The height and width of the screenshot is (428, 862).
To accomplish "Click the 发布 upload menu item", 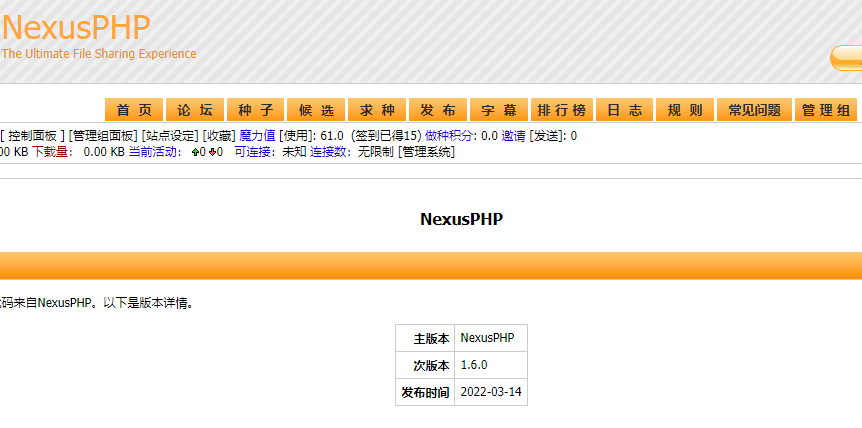I will pos(438,110).
